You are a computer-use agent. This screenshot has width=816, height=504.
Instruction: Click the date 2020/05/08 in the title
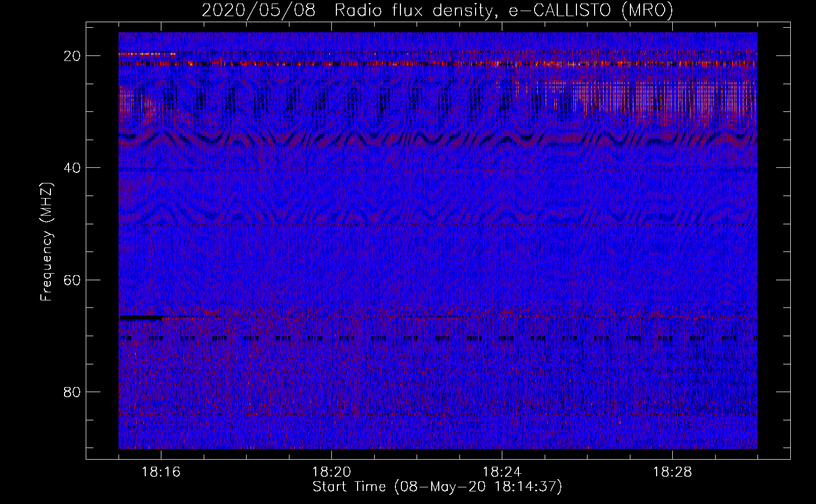pyautogui.click(x=258, y=11)
